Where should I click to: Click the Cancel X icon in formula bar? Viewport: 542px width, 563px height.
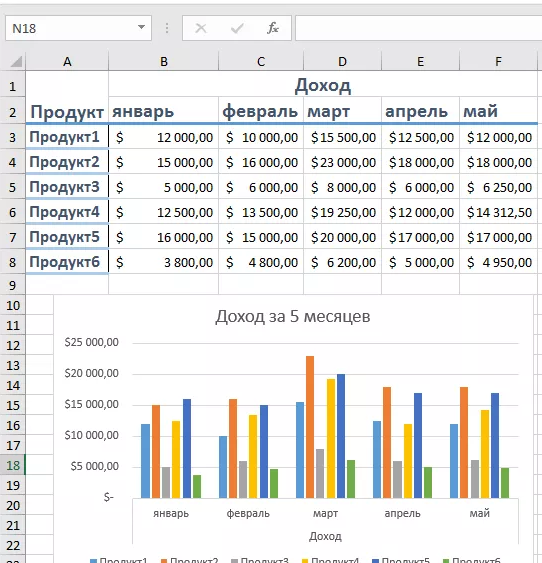[201, 28]
